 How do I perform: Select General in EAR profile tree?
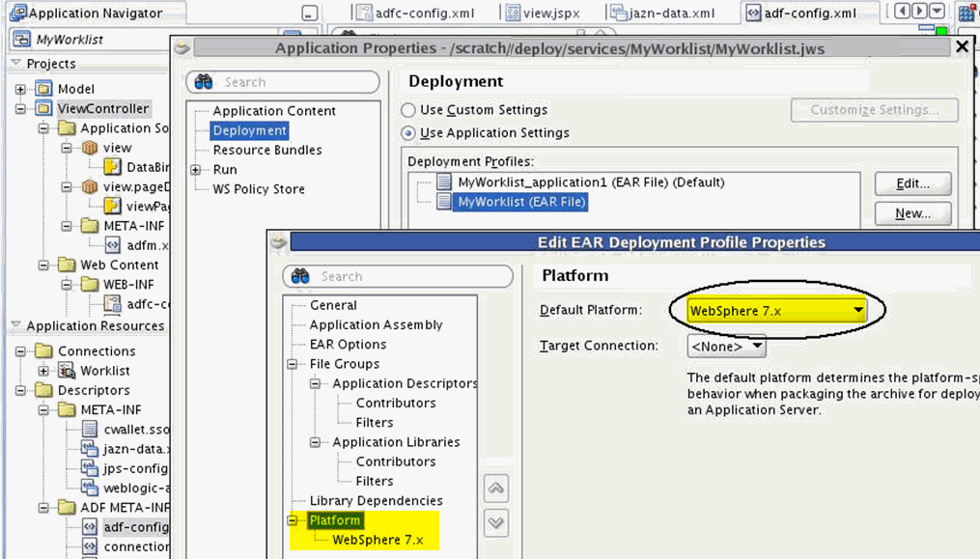pos(333,305)
